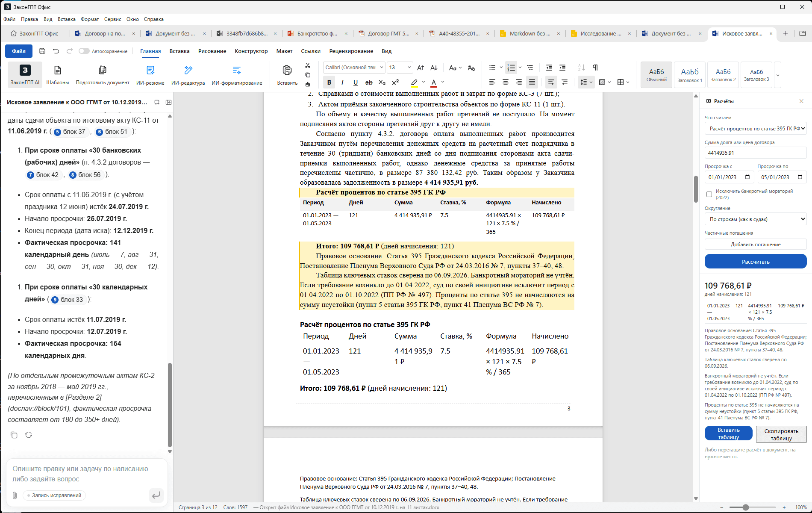
Task: Switch to the Рецензирование ribbon tab
Action: tap(351, 51)
